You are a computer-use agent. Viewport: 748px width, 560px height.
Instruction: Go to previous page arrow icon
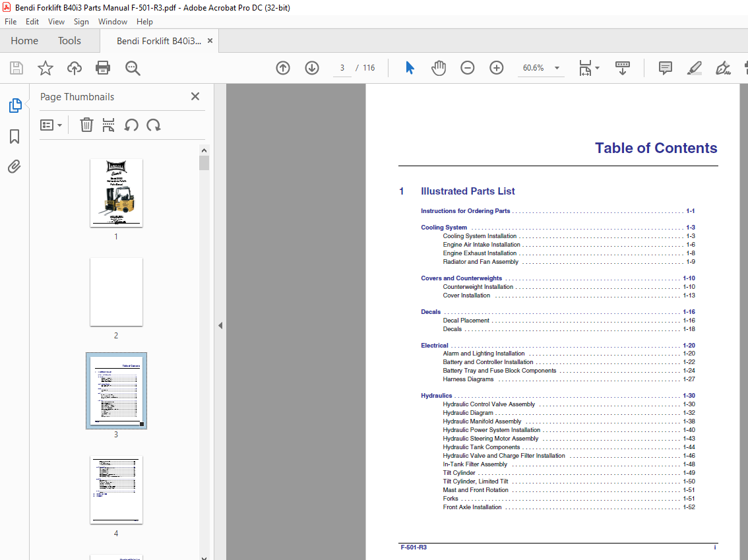tap(283, 68)
